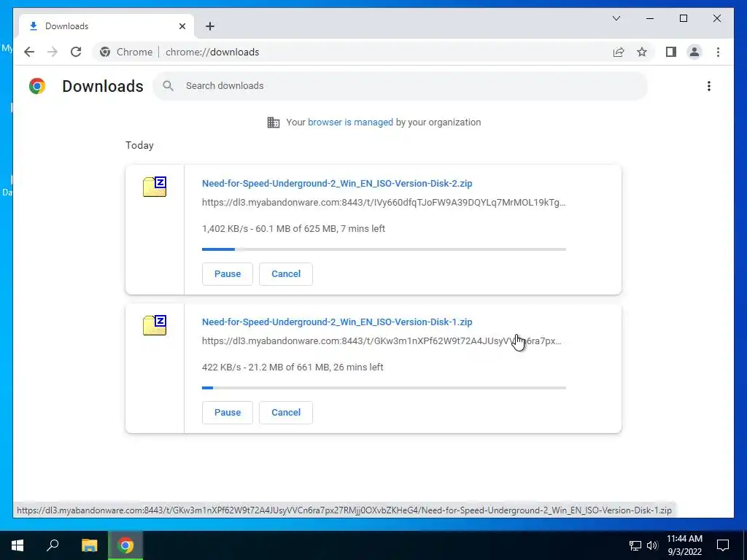Open the Downloads page more actions menu
Viewport: 747px width, 560px height.
pyautogui.click(x=709, y=86)
